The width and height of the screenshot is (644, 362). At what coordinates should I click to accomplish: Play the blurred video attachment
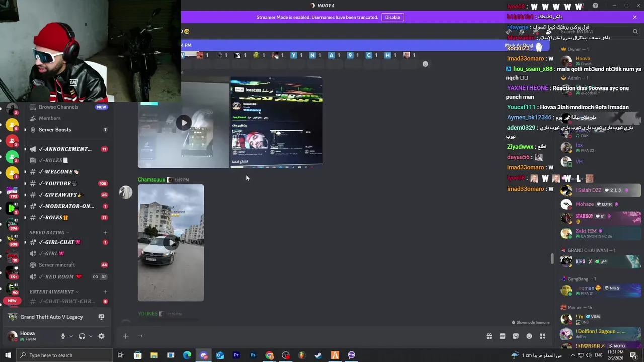[184, 123]
